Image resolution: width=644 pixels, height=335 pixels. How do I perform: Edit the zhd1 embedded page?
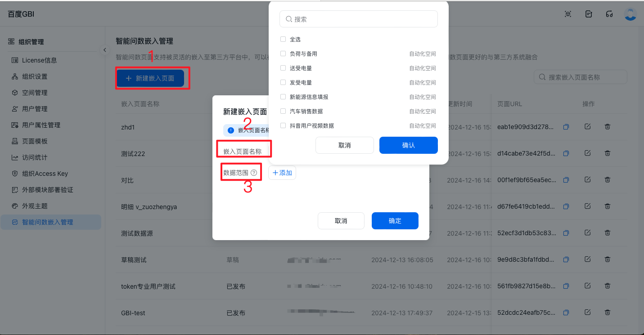pos(587,127)
